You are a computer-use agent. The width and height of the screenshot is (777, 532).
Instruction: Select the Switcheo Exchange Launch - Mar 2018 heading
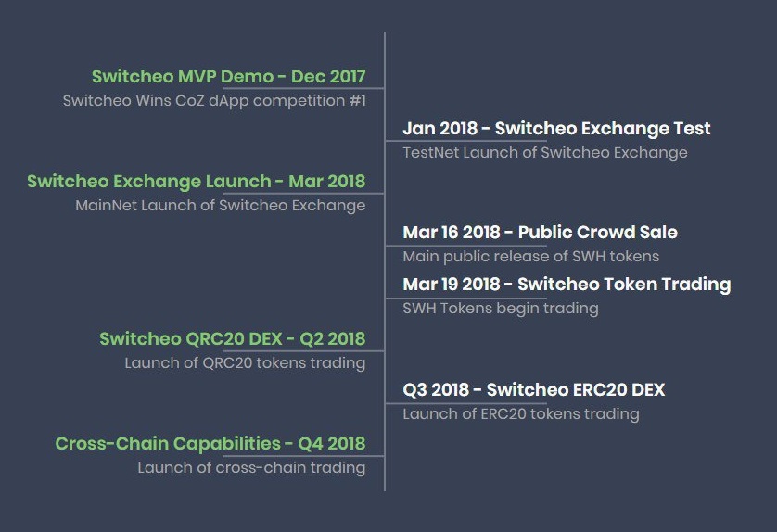[197, 182]
